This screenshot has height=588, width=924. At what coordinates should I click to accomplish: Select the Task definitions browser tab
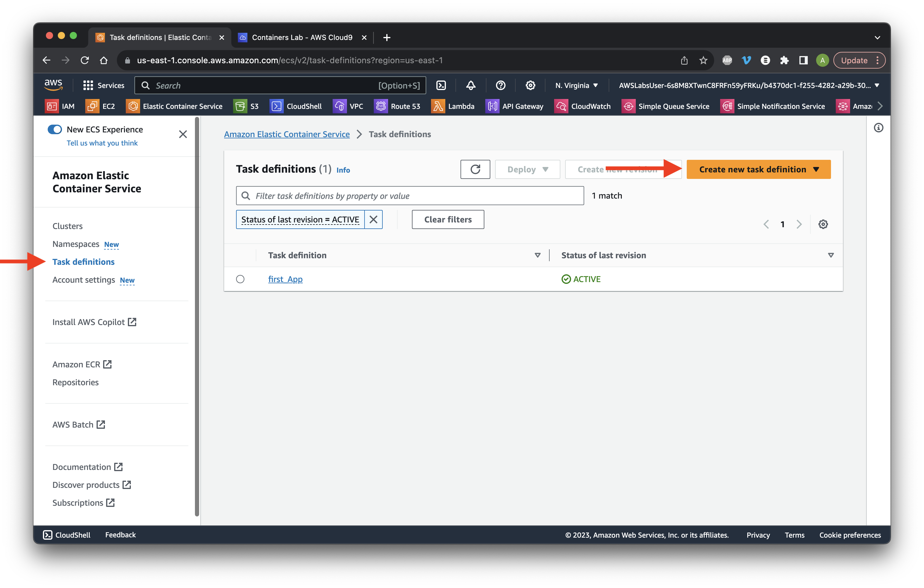tap(160, 37)
